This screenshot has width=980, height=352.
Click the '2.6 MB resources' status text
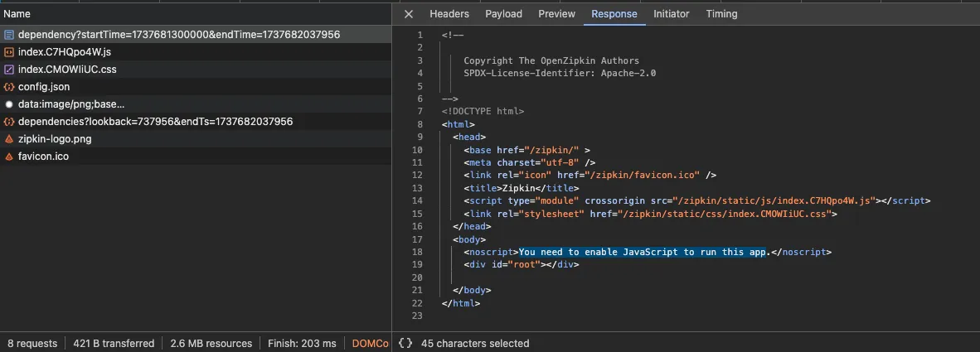tap(211, 343)
